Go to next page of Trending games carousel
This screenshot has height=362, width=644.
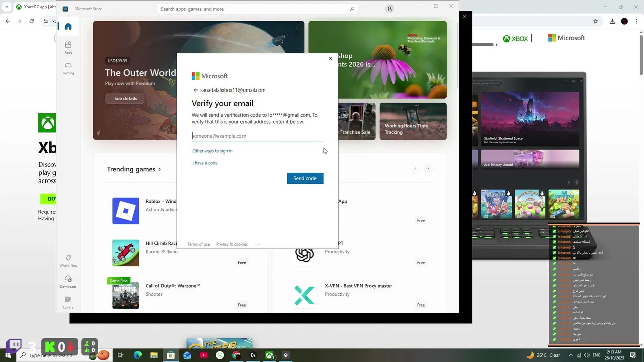[428, 168]
